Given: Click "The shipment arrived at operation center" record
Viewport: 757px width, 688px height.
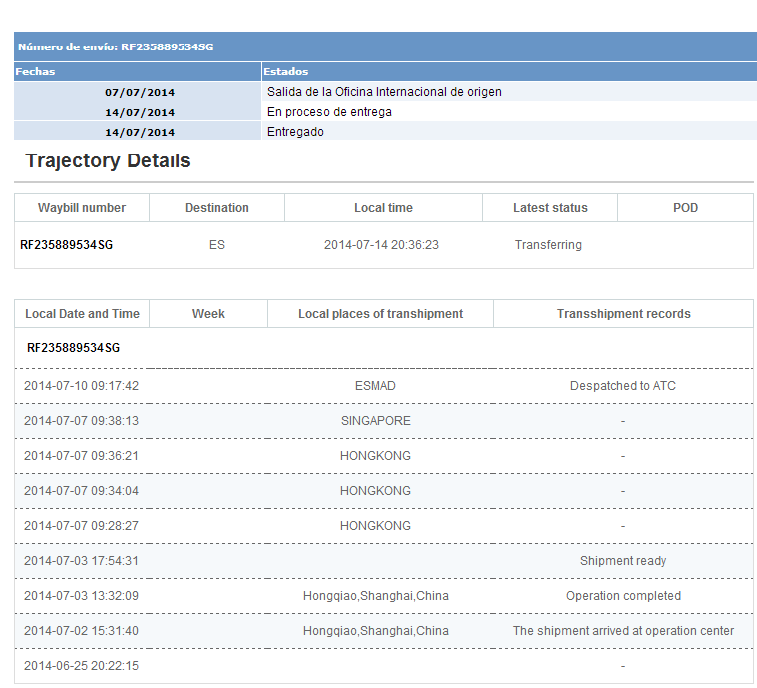Looking at the screenshot, I should pos(623,631).
